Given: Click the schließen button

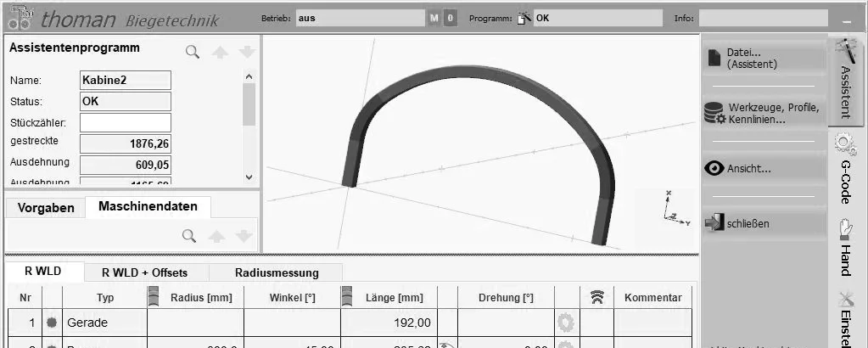Looking at the screenshot, I should [763, 224].
